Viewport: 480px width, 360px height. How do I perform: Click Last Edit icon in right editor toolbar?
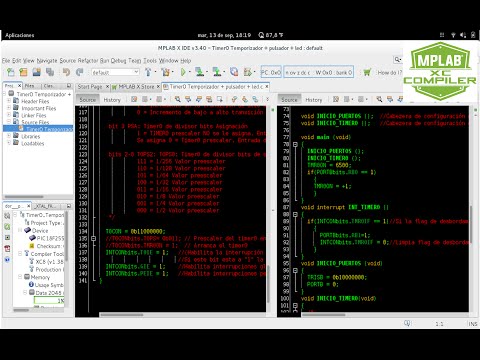coord(336,99)
